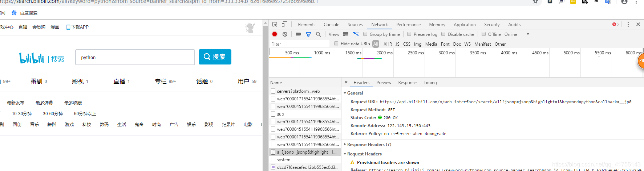Toggle the network filter funnel icon

[x=308, y=34]
